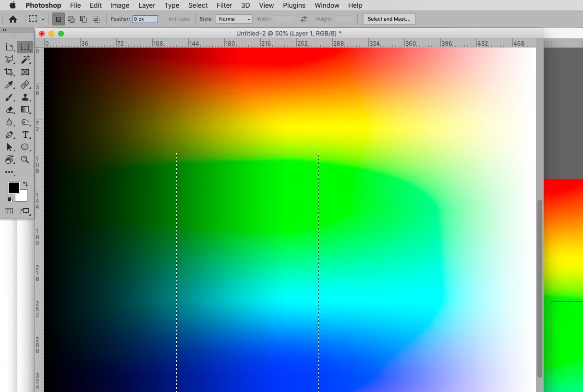Select the Gradient tool
This screenshot has height=392, width=583.
click(x=25, y=110)
